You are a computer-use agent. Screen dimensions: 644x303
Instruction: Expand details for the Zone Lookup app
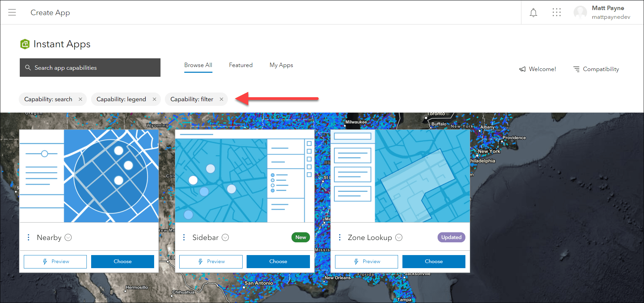399,237
